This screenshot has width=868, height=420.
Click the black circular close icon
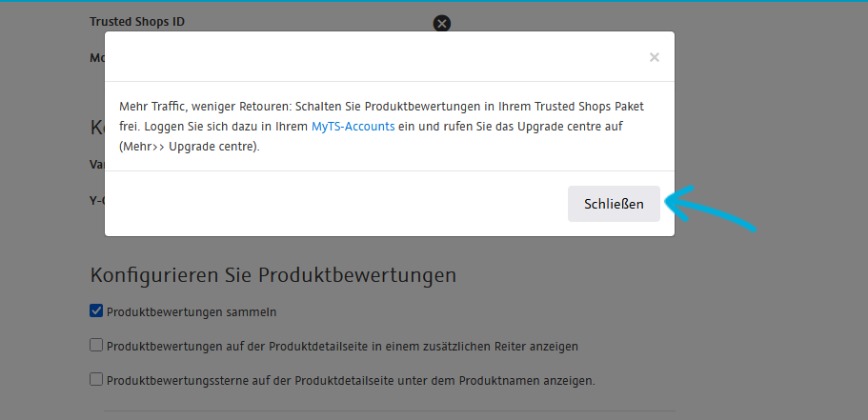point(442,23)
